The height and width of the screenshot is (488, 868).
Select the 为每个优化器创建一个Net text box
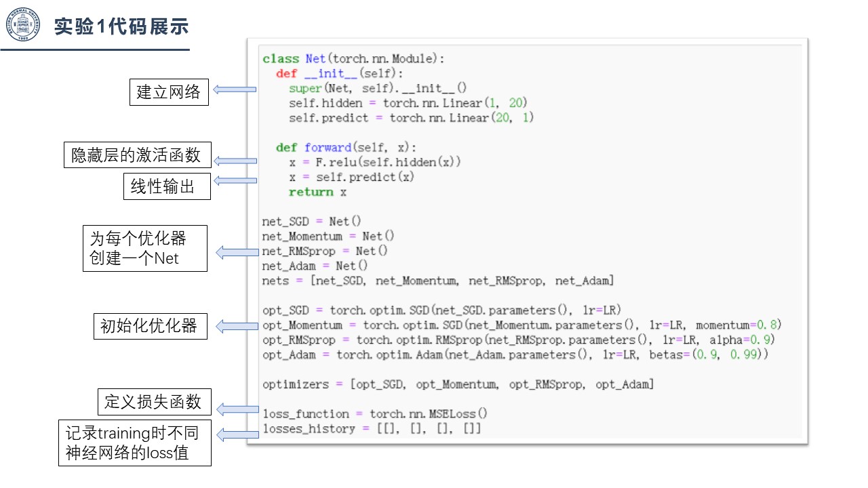(145, 249)
